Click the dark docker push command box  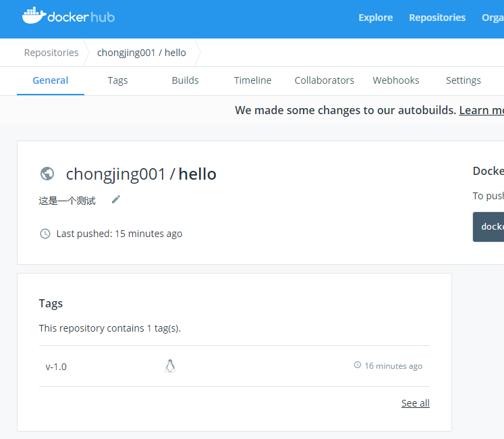488,226
